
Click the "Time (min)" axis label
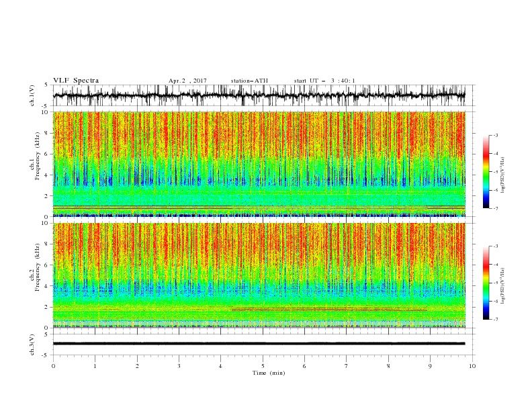[x=269, y=373]
